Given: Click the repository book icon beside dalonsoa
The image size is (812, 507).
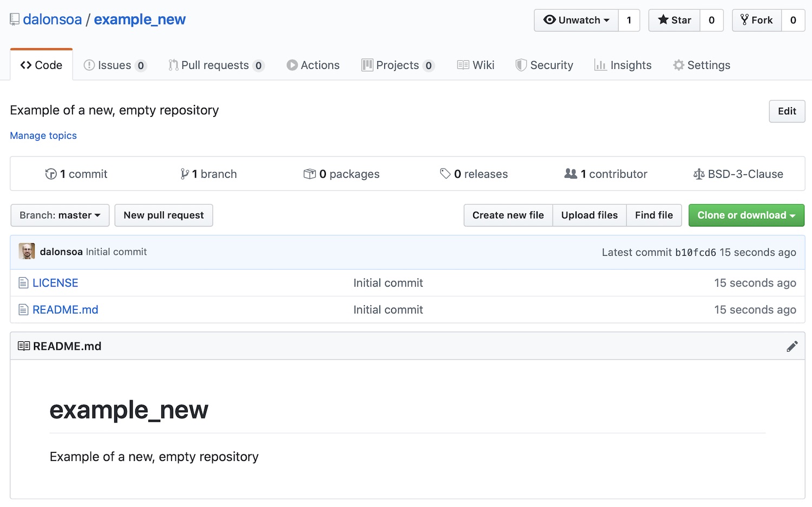Looking at the screenshot, I should 15,20.
